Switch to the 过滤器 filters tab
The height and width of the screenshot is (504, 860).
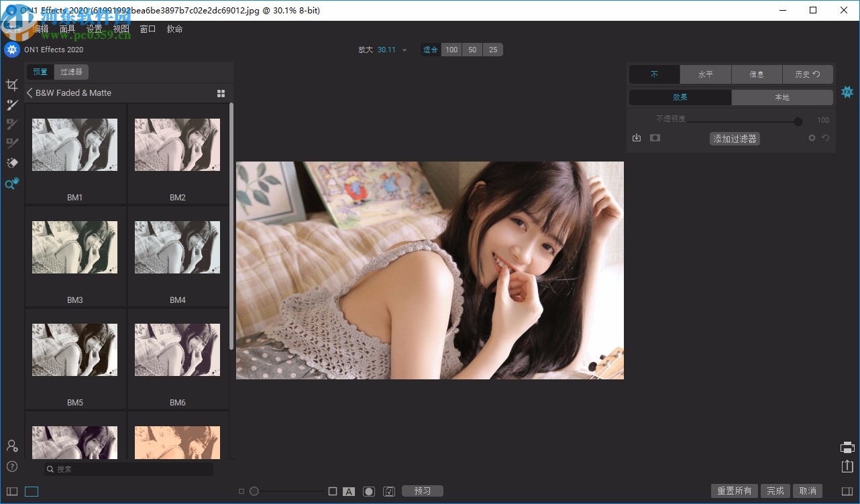[x=71, y=72]
